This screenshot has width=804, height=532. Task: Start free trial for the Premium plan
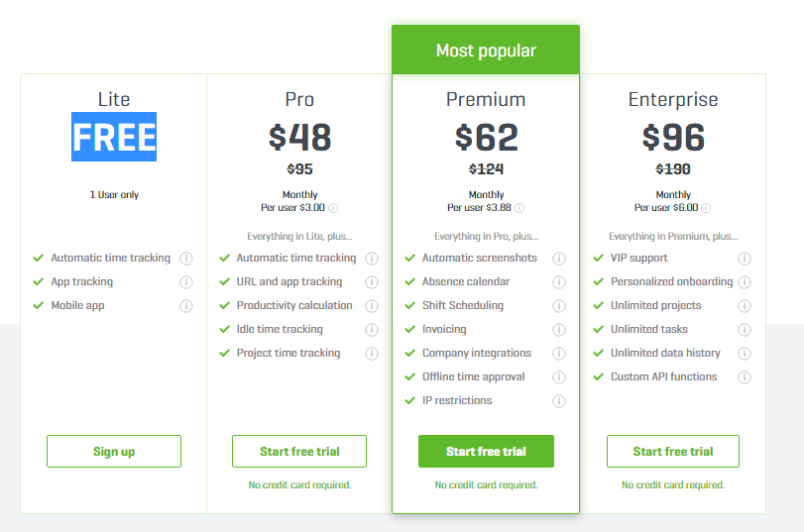click(486, 451)
